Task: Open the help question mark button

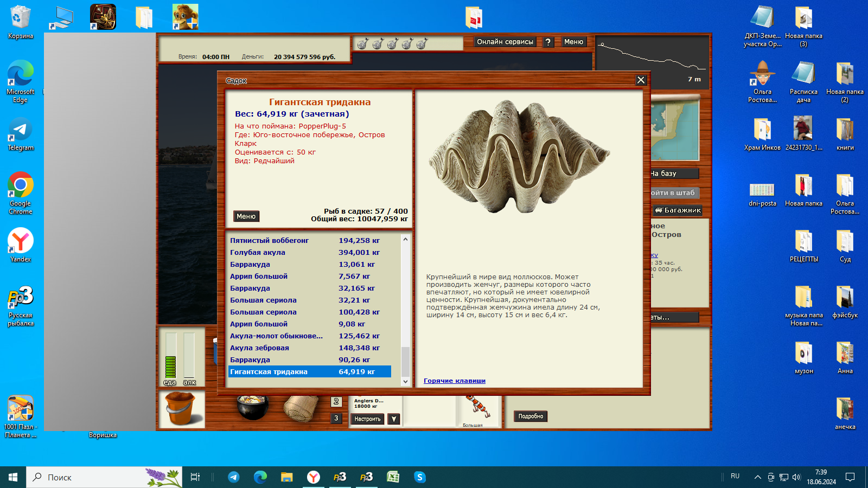Action: tap(548, 42)
